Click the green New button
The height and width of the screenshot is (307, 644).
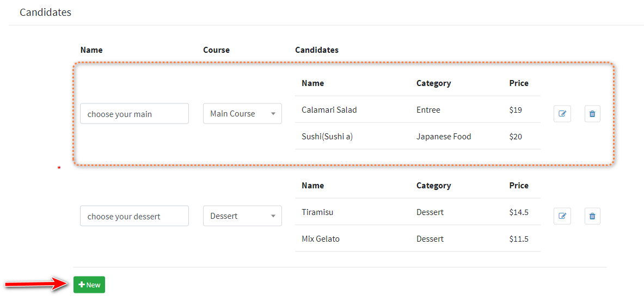tap(89, 285)
